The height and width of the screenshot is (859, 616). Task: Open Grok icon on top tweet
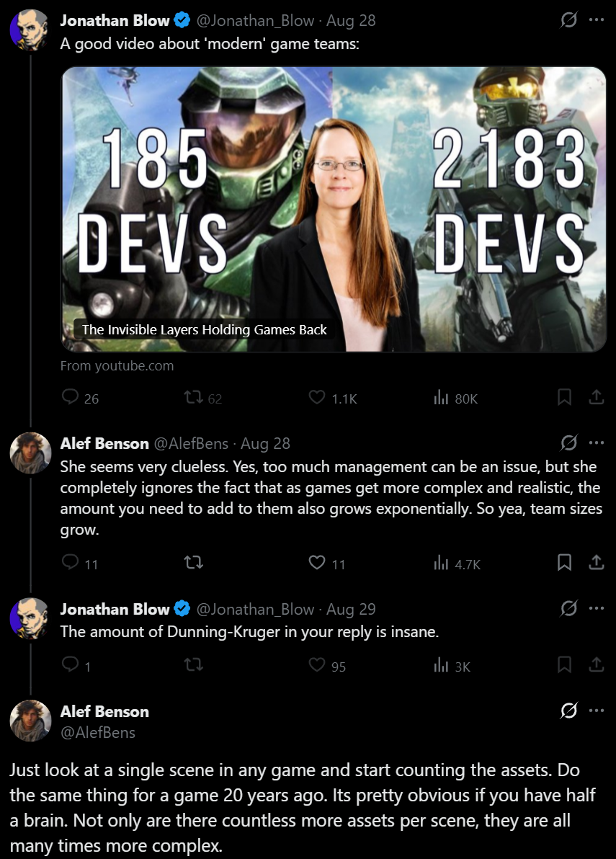coord(569,20)
